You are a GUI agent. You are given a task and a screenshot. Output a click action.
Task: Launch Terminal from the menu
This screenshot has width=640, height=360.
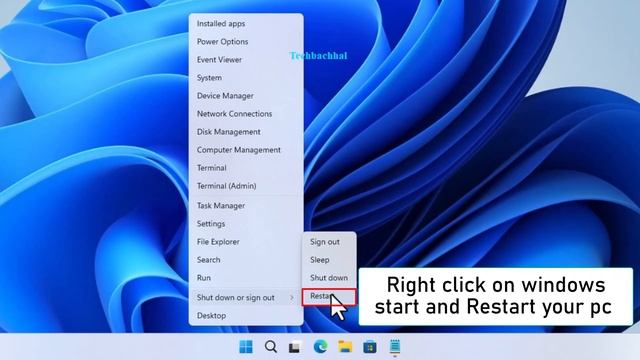pyautogui.click(x=246, y=168)
